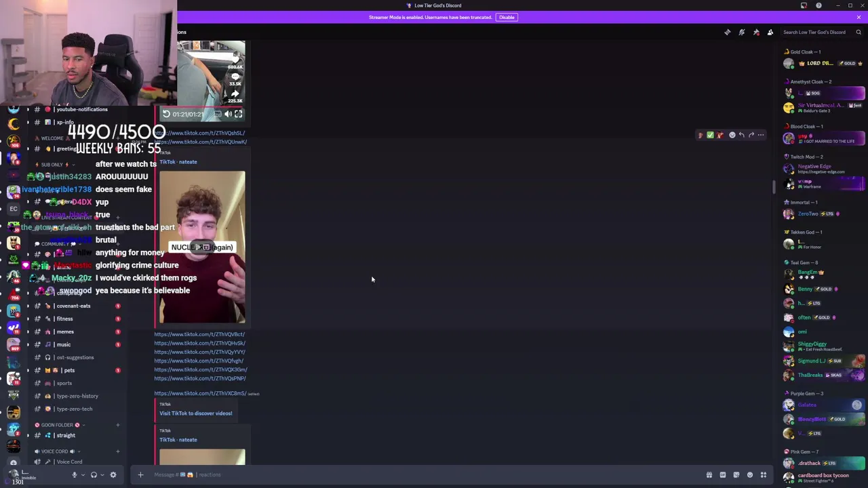Open link ending ZThVQsPNP
This screenshot has width=868, height=488.
point(200,378)
